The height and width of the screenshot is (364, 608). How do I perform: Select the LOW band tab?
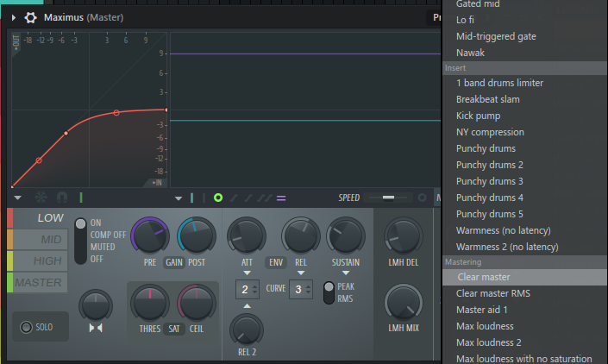pyautogui.click(x=38, y=218)
